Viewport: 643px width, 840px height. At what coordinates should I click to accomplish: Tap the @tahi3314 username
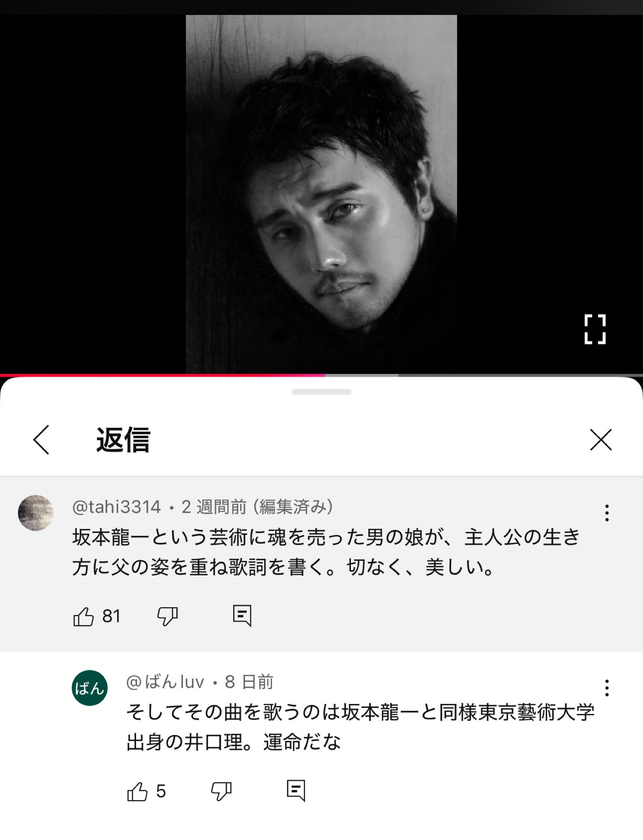tap(116, 507)
